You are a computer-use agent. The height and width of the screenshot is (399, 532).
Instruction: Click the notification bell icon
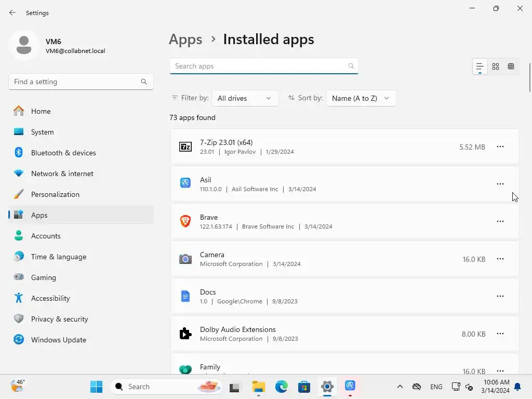(518, 387)
